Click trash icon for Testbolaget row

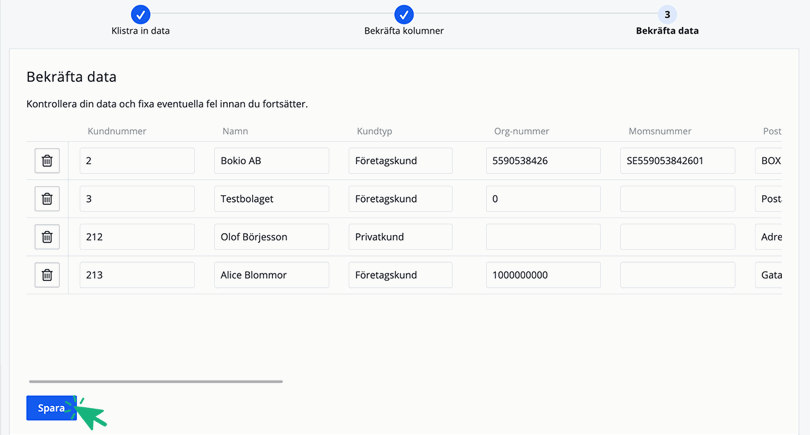(47, 199)
